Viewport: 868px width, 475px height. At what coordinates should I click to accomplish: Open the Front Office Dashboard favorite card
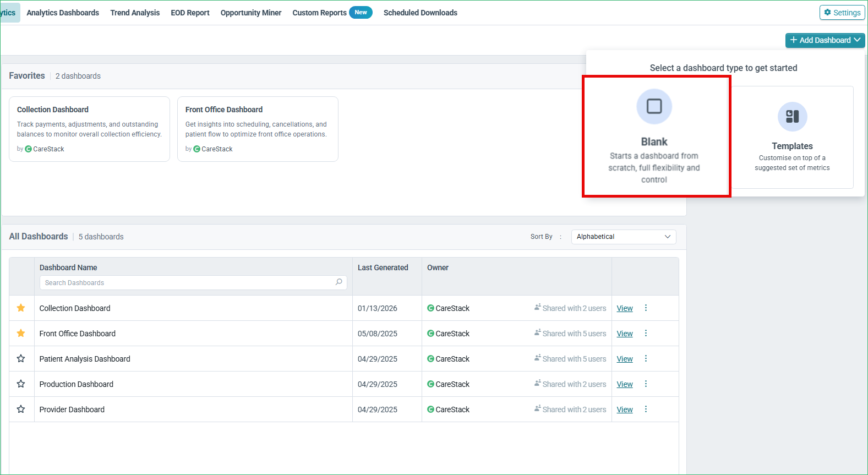click(x=258, y=129)
